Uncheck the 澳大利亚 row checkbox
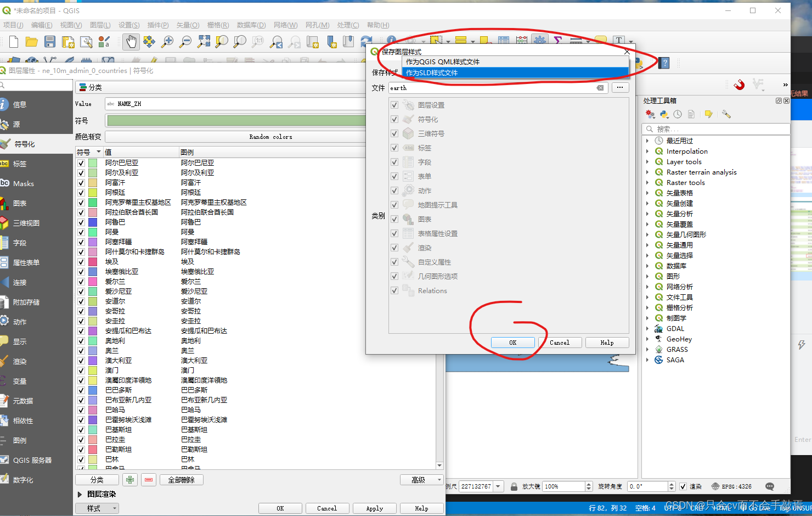Image resolution: width=812 pixels, height=516 pixels. (81, 361)
